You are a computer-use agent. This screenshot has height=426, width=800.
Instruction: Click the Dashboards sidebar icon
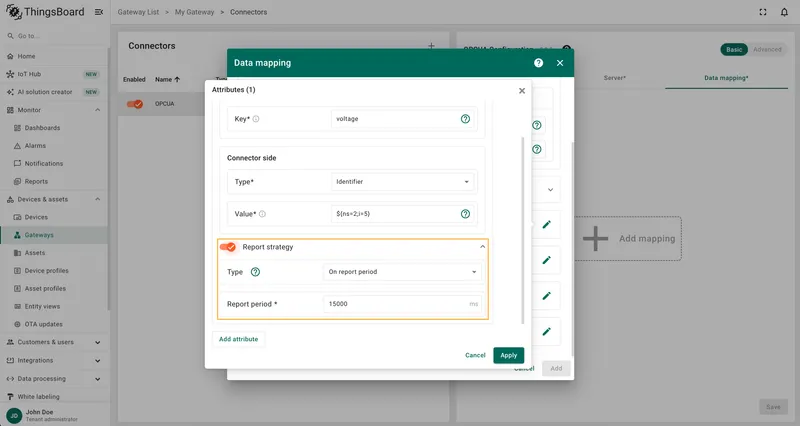17,128
